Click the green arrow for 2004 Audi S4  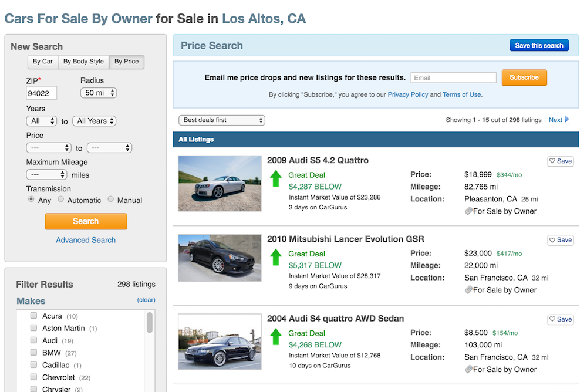coord(276,337)
